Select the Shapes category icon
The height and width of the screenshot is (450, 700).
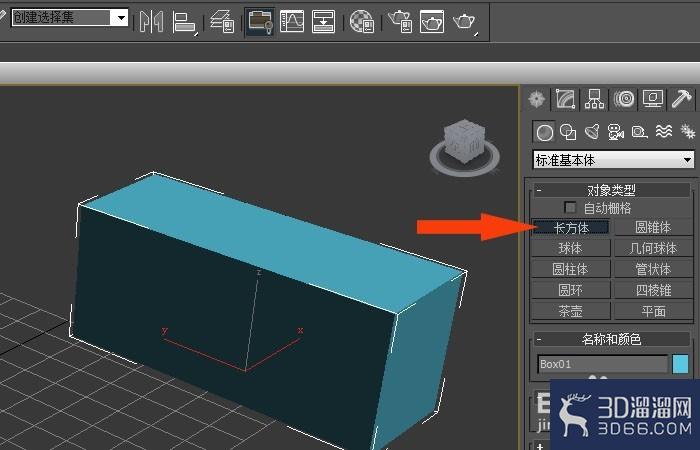tap(568, 132)
